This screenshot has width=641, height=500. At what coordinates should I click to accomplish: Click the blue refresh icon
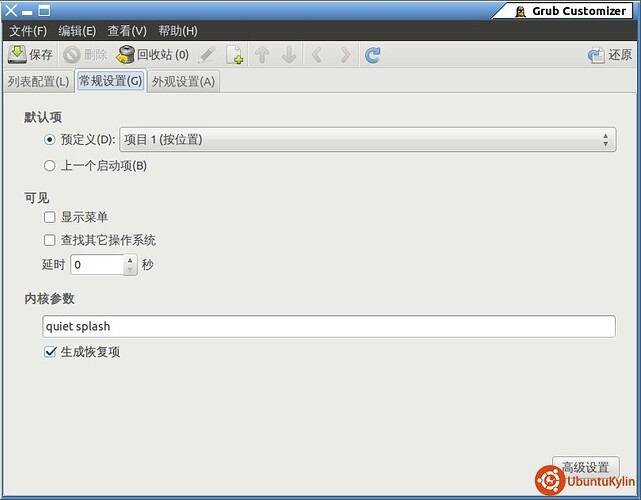click(372, 55)
